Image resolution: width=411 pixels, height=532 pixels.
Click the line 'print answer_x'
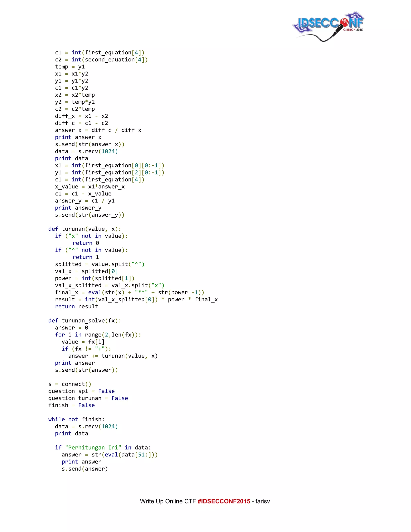coord(78,137)
